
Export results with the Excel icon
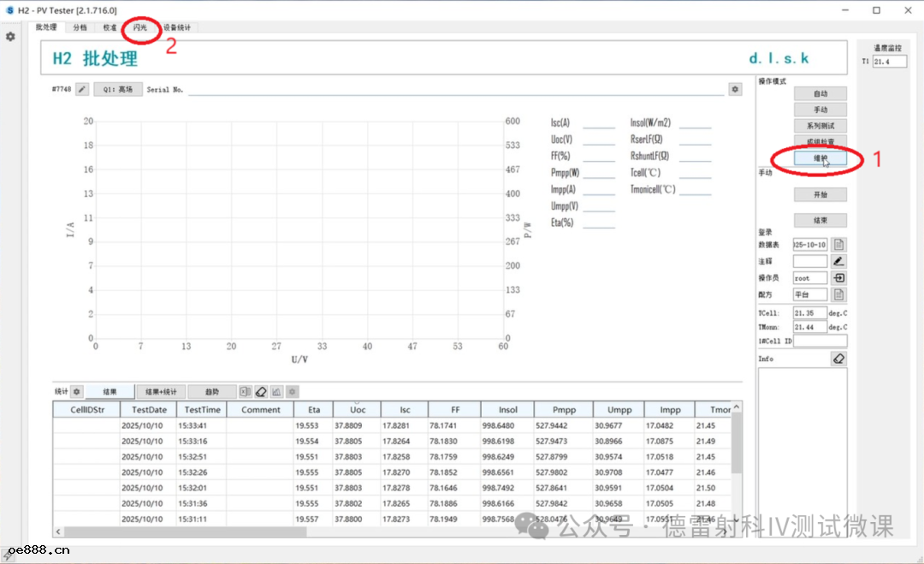pos(246,391)
